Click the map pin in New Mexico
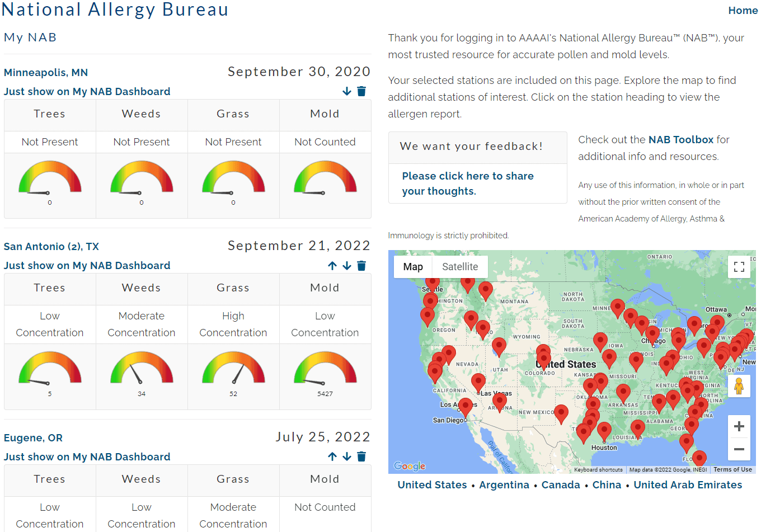 (561, 413)
